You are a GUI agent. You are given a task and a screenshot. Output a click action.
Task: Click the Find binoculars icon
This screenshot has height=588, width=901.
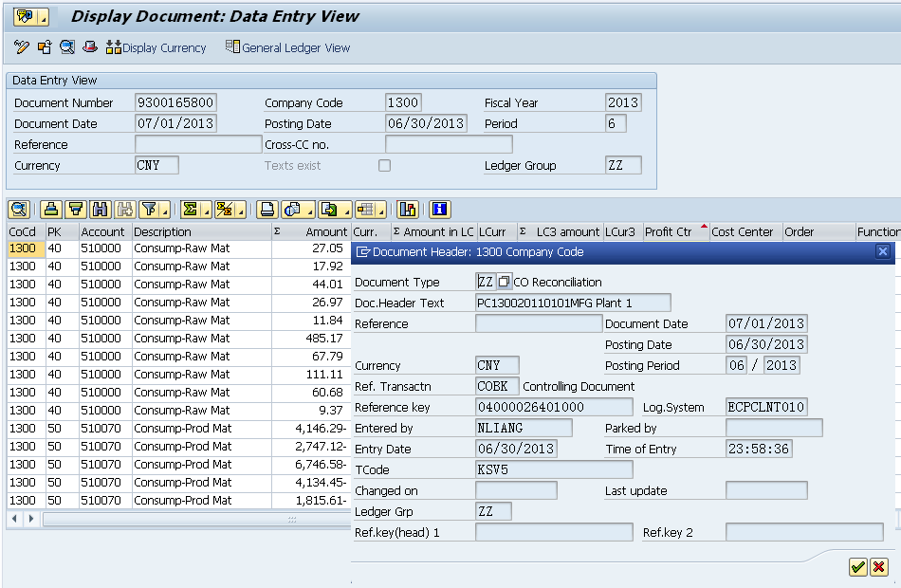coord(100,210)
